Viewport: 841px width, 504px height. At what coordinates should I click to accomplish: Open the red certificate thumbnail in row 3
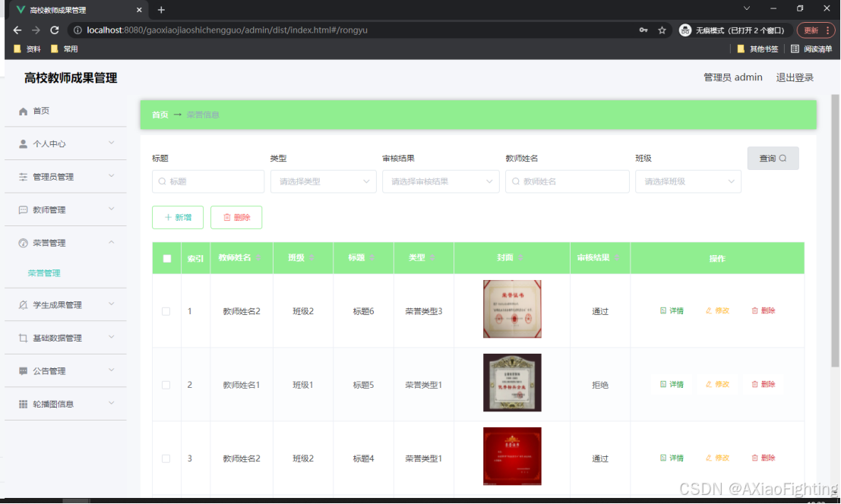point(512,456)
